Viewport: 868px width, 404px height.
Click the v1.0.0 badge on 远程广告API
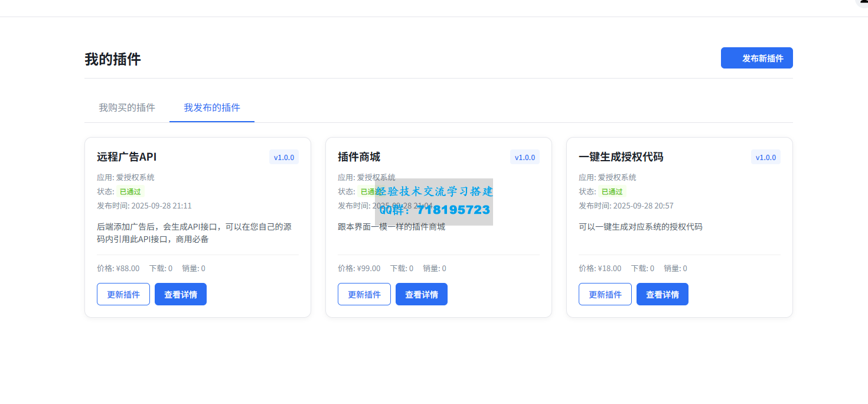(x=284, y=157)
